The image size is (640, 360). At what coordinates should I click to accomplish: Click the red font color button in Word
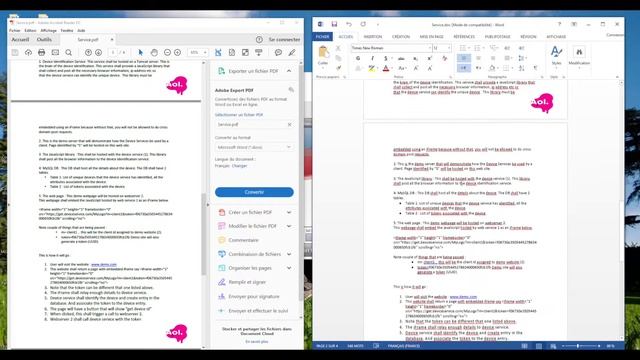tap(386, 68)
